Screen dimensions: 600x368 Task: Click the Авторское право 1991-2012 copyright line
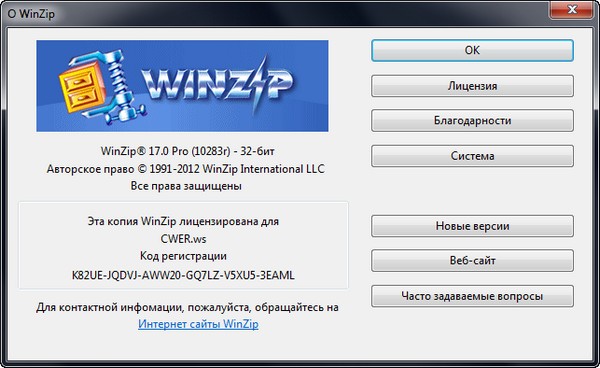186,169
